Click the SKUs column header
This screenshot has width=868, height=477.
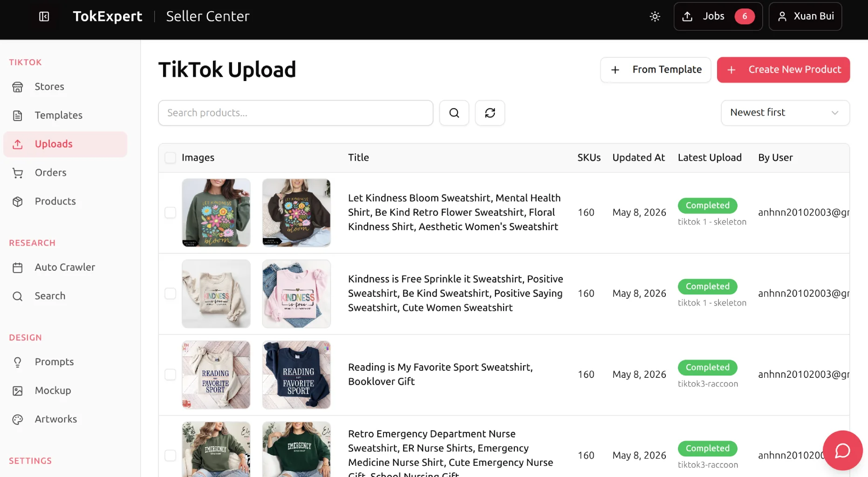(x=589, y=158)
